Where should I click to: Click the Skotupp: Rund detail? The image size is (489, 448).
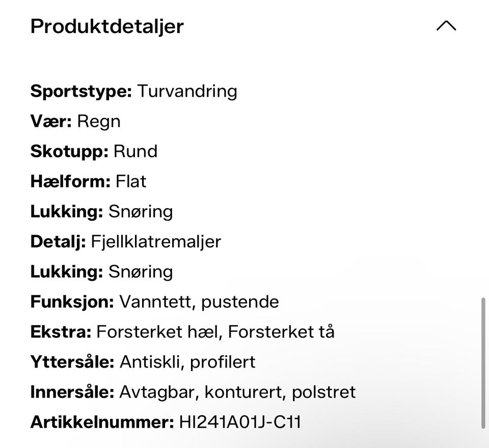point(94,152)
